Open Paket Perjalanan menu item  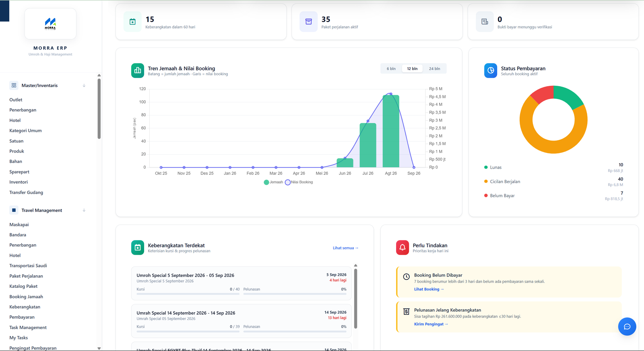[26, 276]
